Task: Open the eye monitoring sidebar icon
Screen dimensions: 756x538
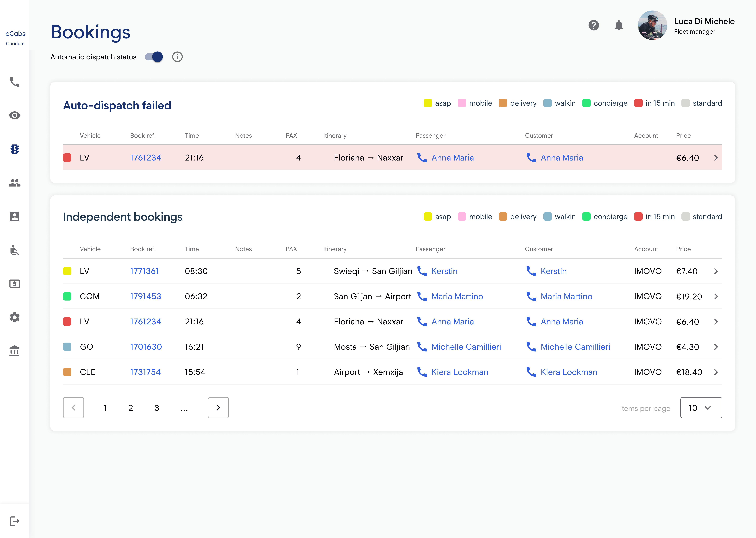Action: click(x=15, y=115)
